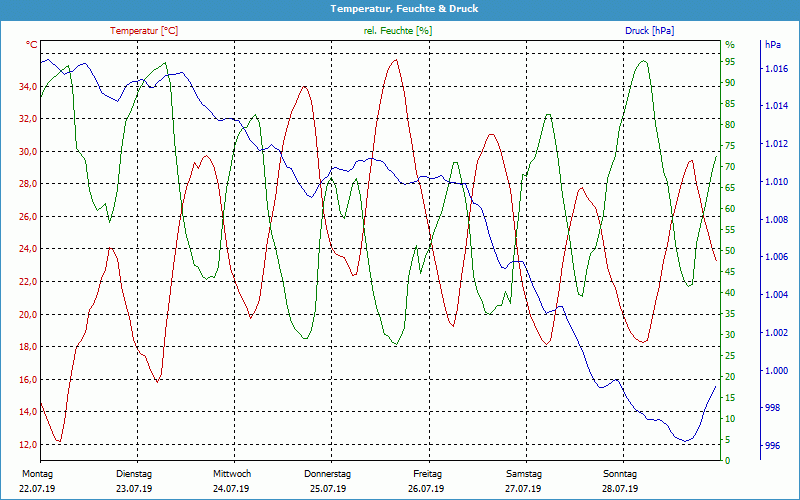Image resolution: width=800 pixels, height=500 pixels.
Task: Click the "32,0" temperature axis value
Action: click(28, 119)
